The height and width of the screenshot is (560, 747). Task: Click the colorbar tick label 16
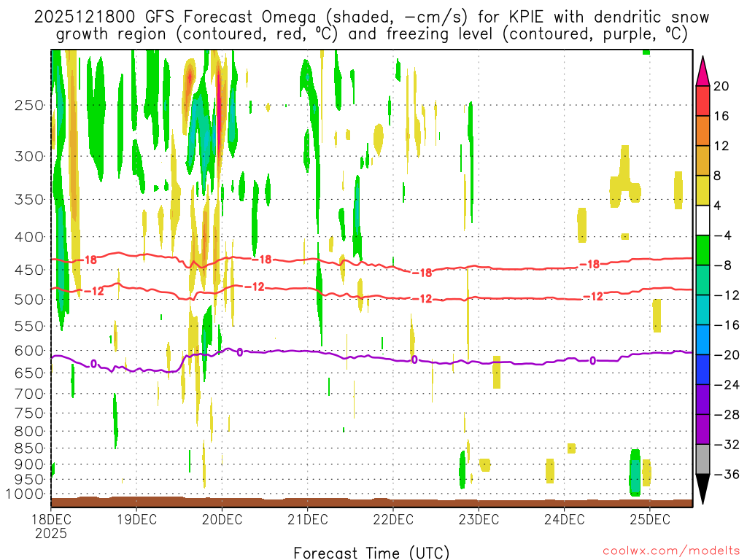[x=721, y=116]
